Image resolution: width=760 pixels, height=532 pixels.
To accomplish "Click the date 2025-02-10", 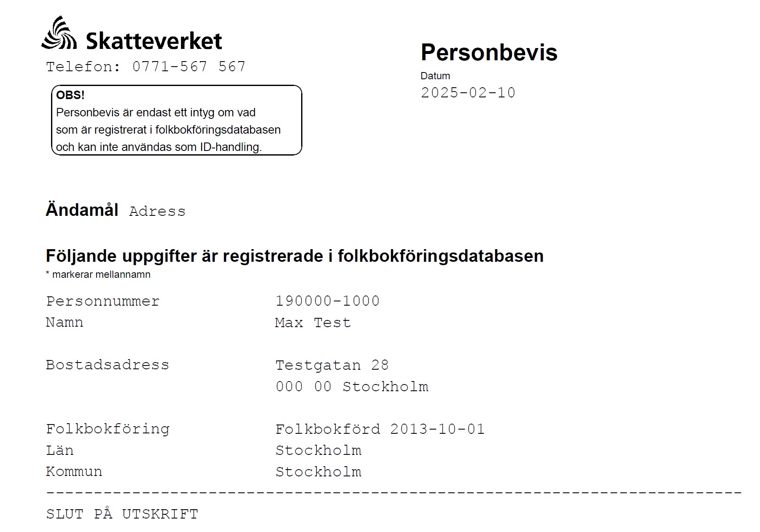I will click(x=468, y=93).
